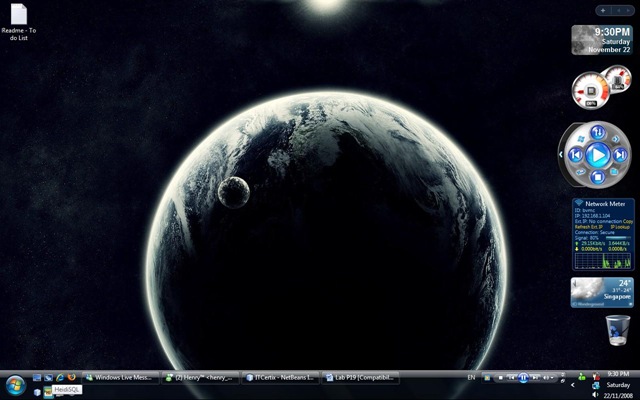The width and height of the screenshot is (640, 400).
Task: Click sidebar next gadgets arrow
Action: pyautogui.click(x=629, y=10)
